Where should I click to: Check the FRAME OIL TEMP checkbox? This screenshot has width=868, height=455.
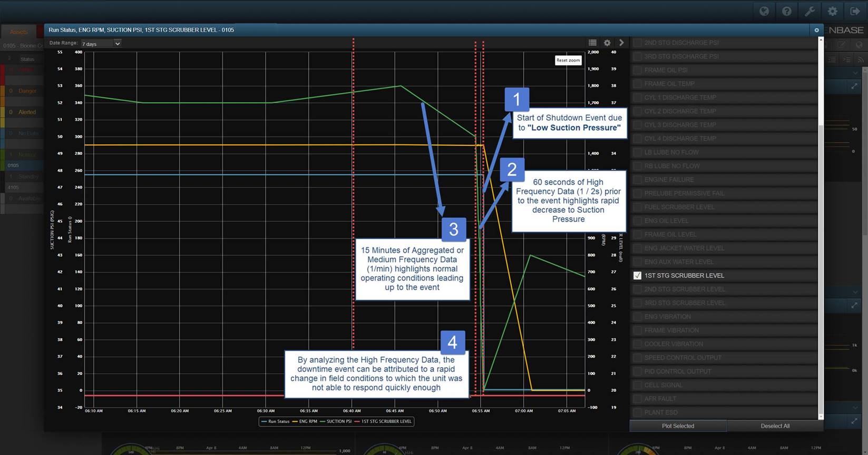637,84
